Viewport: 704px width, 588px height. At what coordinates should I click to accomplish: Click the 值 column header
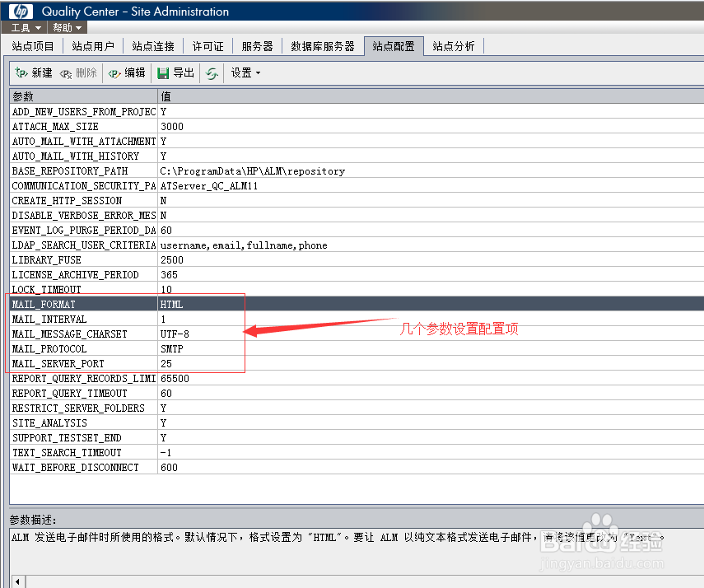[x=431, y=96]
